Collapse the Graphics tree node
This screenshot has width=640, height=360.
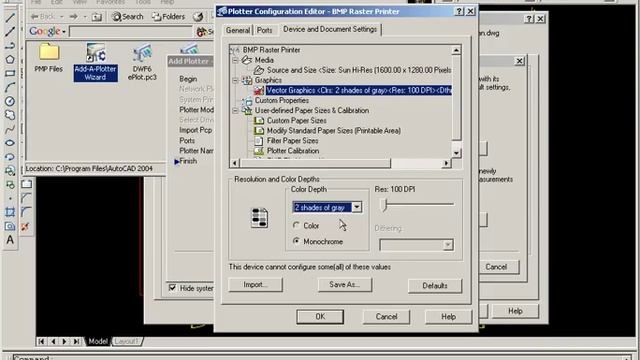pos(235,80)
